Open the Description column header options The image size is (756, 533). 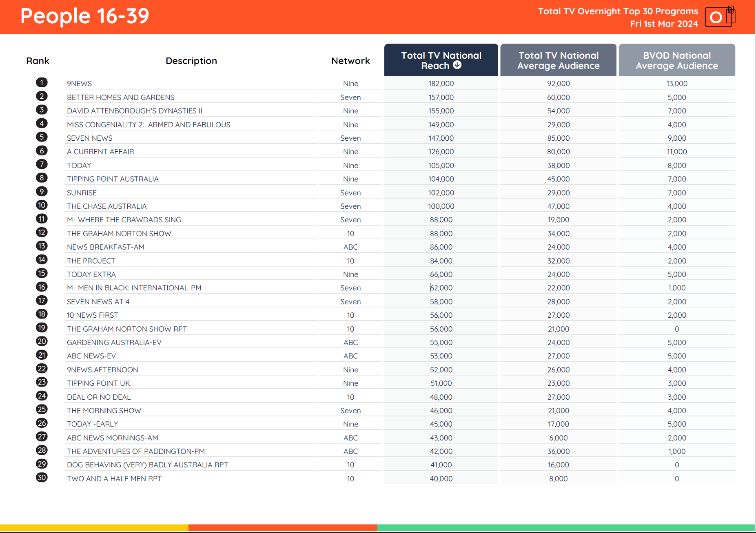click(191, 60)
